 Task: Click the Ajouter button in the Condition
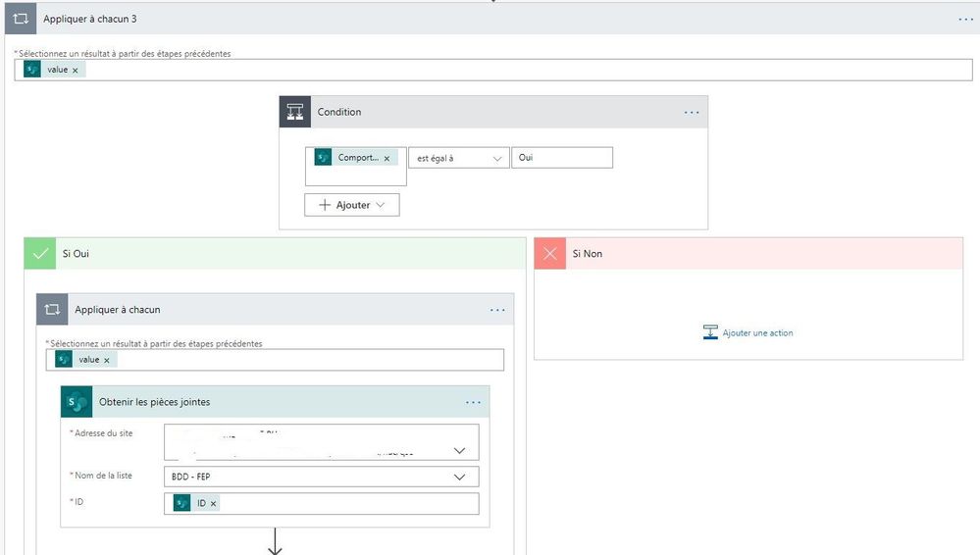pyautogui.click(x=352, y=205)
